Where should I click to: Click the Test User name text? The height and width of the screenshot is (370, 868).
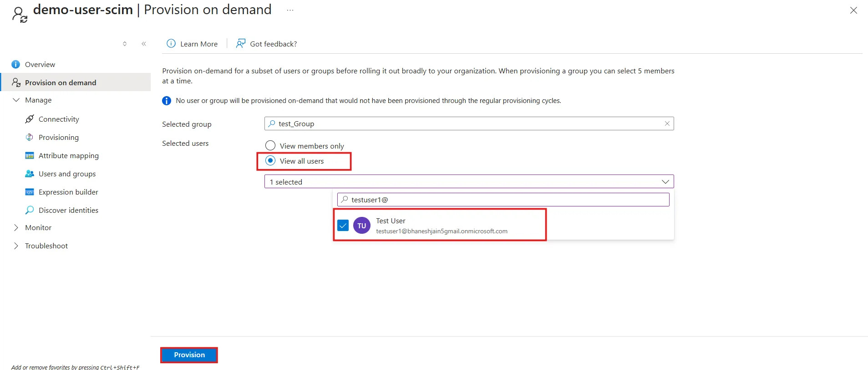click(x=391, y=221)
